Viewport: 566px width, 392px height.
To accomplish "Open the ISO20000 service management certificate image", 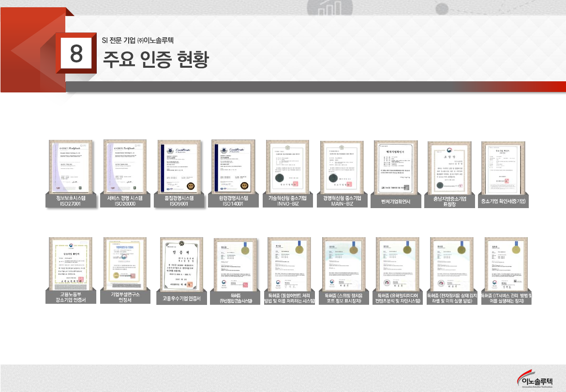I will (125, 167).
